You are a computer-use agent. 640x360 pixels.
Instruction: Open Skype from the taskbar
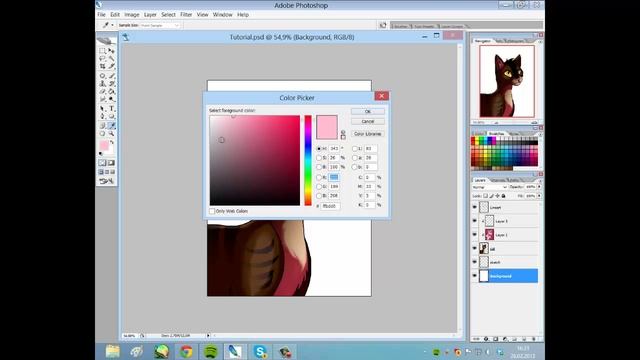pyautogui.click(x=260, y=351)
